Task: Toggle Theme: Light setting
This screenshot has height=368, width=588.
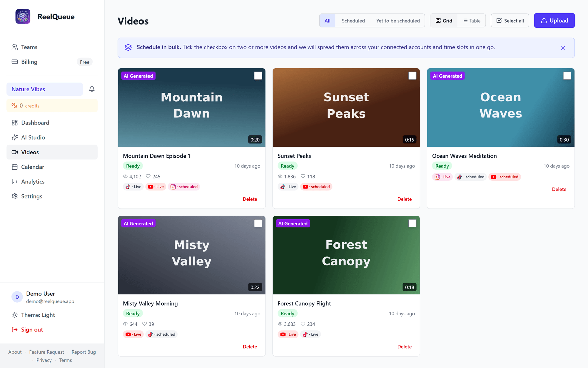Action: pyautogui.click(x=52, y=315)
